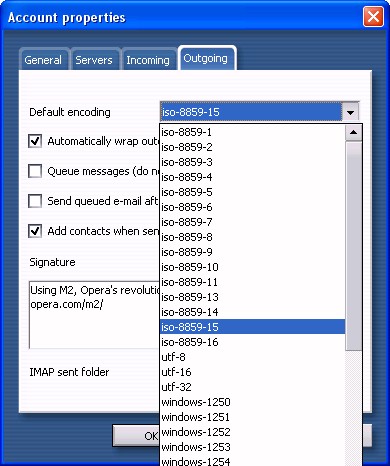Viewport: 390px width, 466px height.
Task: Choose iso-8859-16 from the list
Action: click(x=252, y=342)
